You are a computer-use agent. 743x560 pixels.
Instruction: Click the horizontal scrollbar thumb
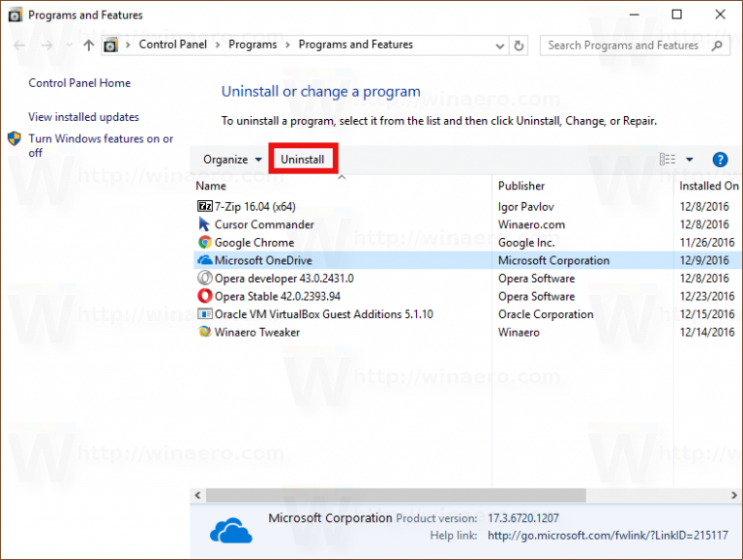pyautogui.click(x=396, y=495)
